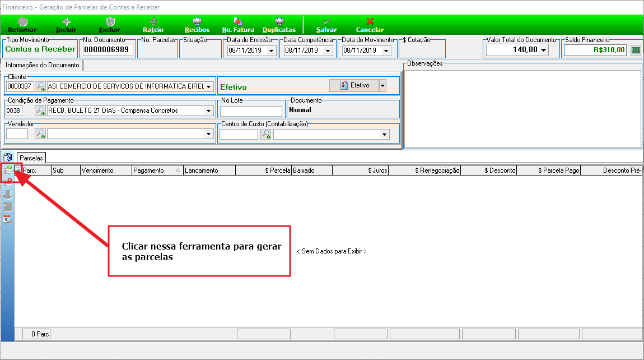
Task: Open Centro de Custo search icon
Action: (266, 134)
